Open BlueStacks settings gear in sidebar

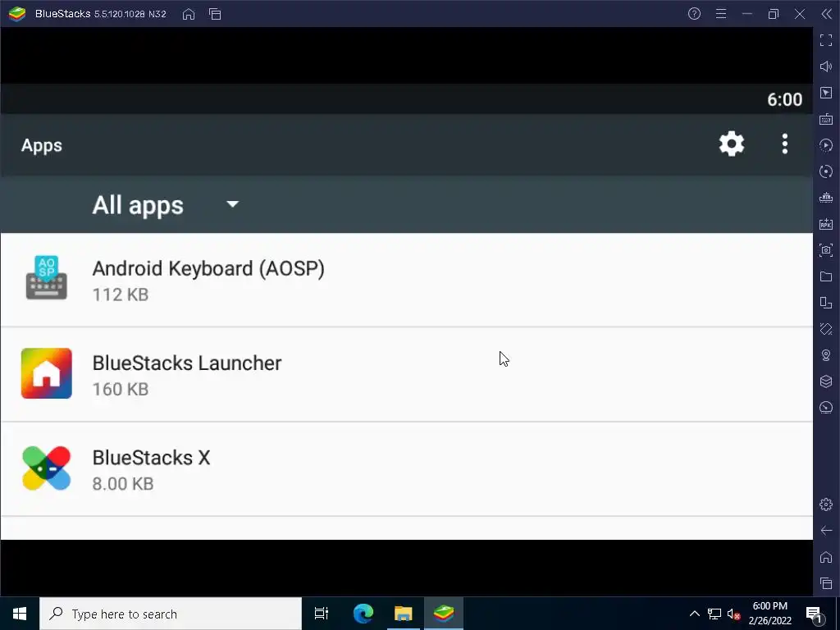(x=826, y=504)
